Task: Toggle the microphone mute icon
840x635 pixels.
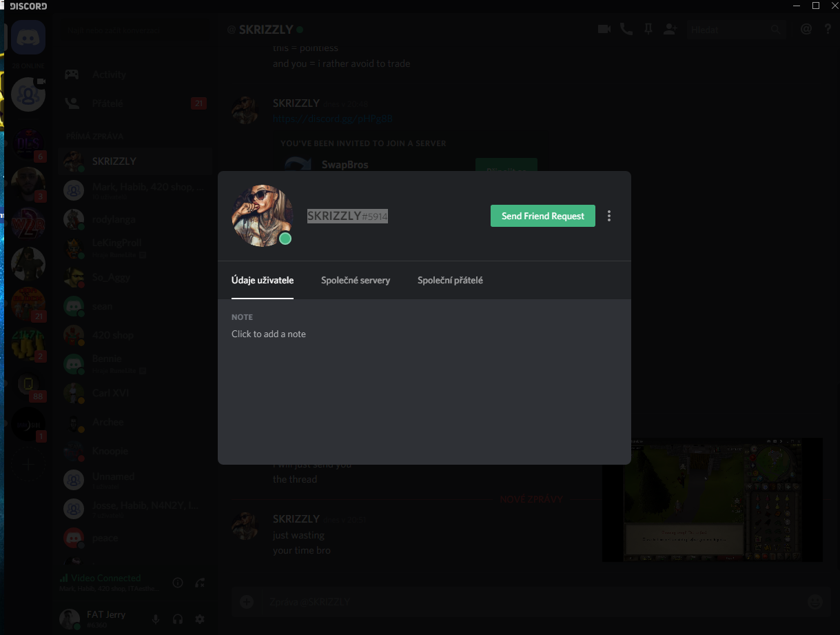Action: click(x=156, y=619)
